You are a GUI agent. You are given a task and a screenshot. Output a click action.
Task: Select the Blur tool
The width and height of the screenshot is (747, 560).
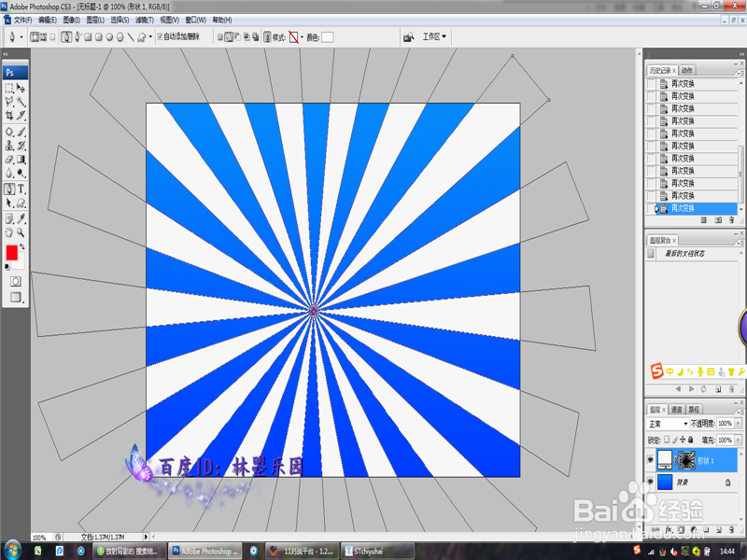[x=9, y=173]
